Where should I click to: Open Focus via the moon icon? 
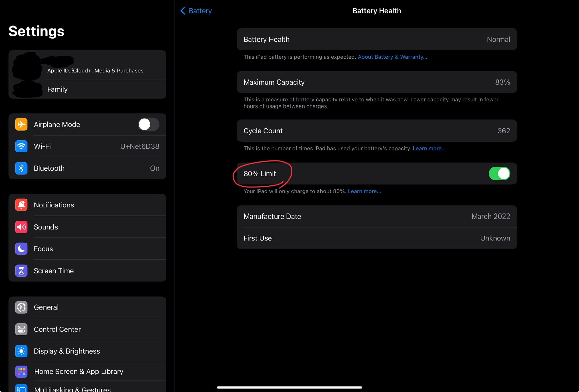click(x=21, y=249)
